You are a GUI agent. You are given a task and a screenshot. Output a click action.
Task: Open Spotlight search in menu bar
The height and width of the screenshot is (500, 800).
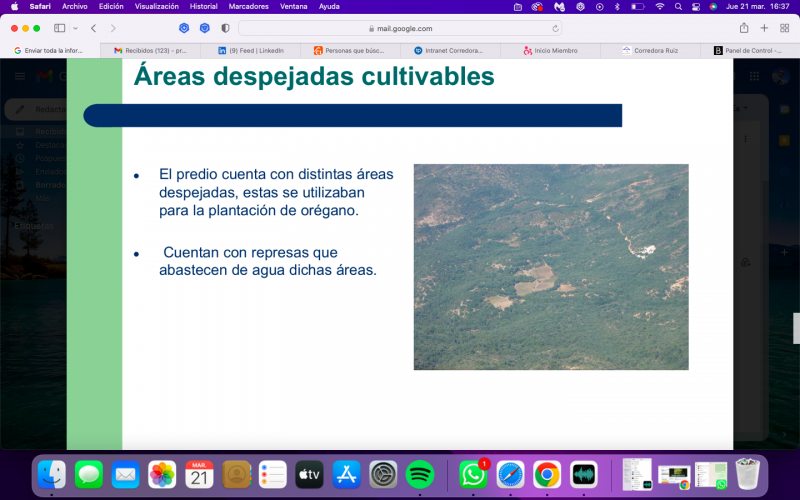click(678, 7)
